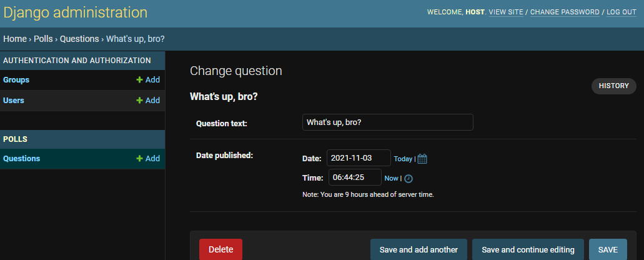Go to the Home breadcrumb
The height and width of the screenshot is (260, 644).
coord(15,39)
